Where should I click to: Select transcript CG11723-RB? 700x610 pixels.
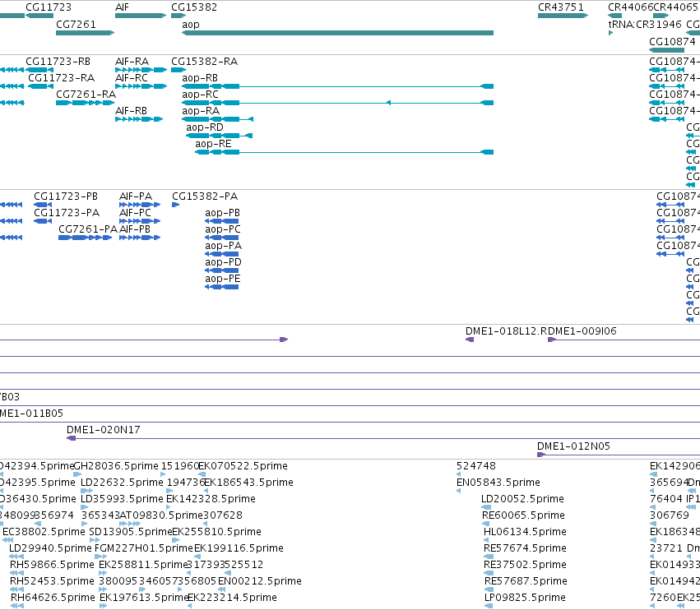click(x=39, y=70)
